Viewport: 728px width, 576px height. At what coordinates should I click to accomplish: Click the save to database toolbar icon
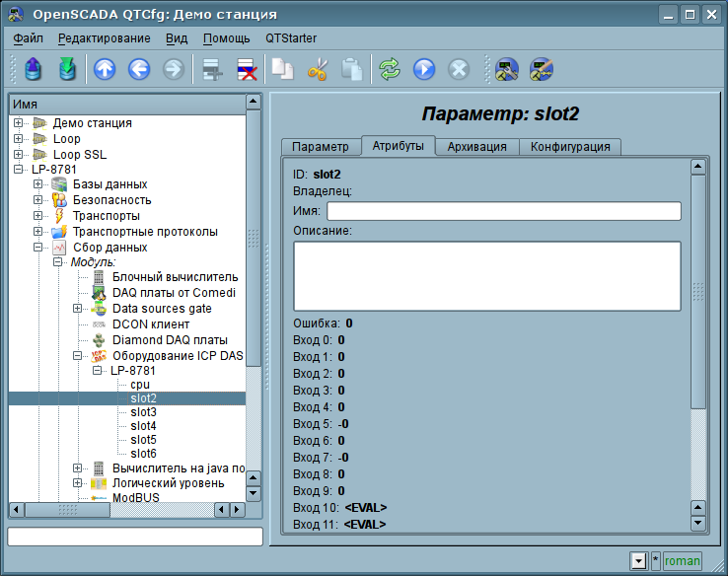pyautogui.click(x=66, y=70)
